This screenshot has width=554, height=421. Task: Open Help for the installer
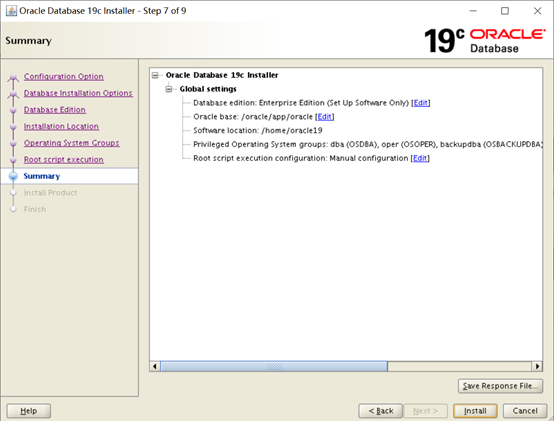tap(29, 411)
